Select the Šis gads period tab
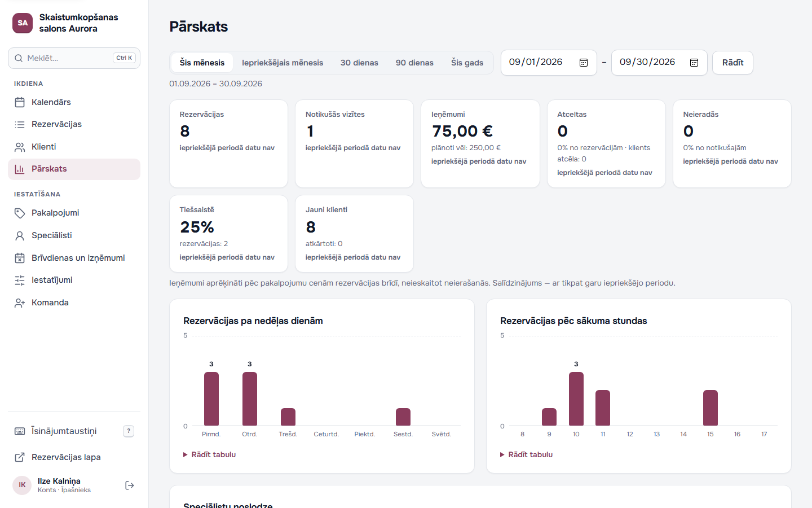The width and height of the screenshot is (812, 508). (467, 63)
